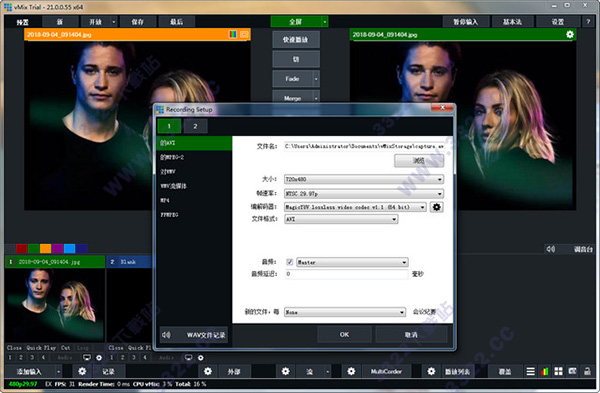Click the monitor view icon beside grid

pyautogui.click(x=572, y=371)
